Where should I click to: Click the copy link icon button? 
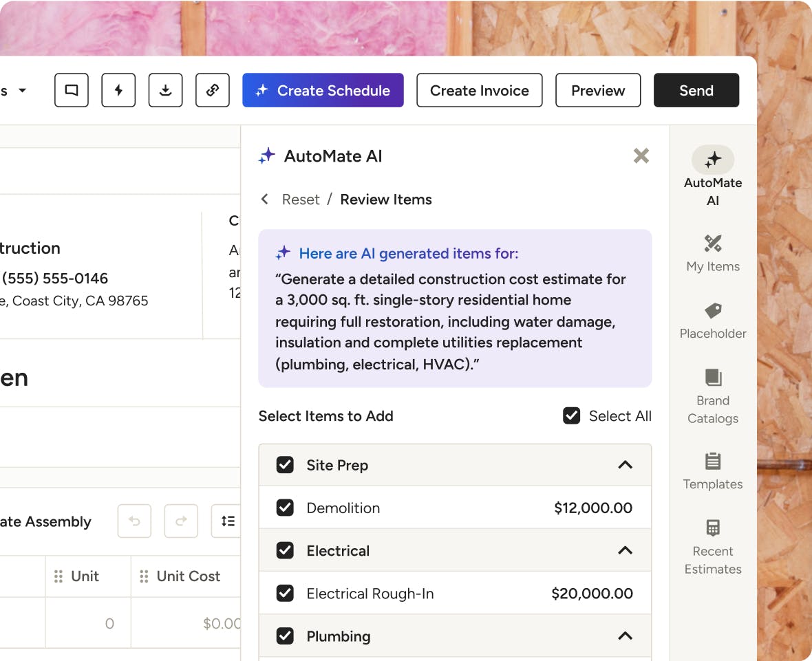click(x=213, y=90)
